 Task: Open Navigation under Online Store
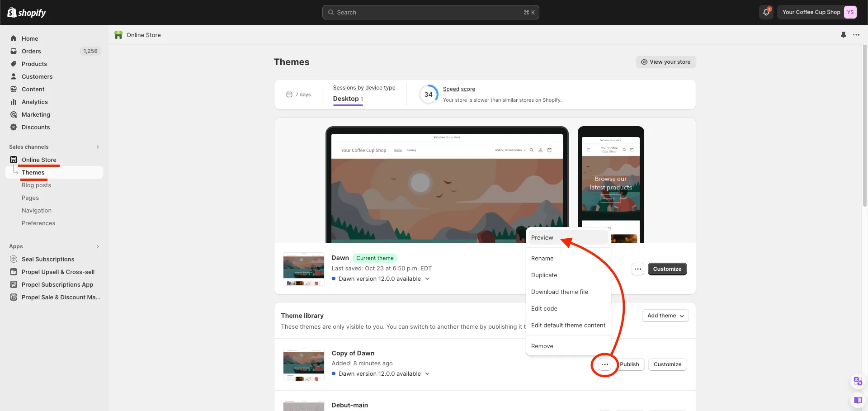tap(37, 210)
